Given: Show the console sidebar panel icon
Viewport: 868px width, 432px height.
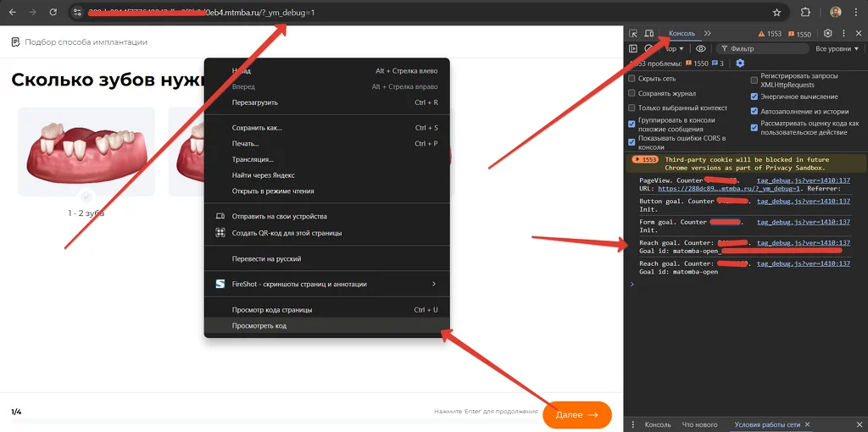Looking at the screenshot, I should 633,48.
